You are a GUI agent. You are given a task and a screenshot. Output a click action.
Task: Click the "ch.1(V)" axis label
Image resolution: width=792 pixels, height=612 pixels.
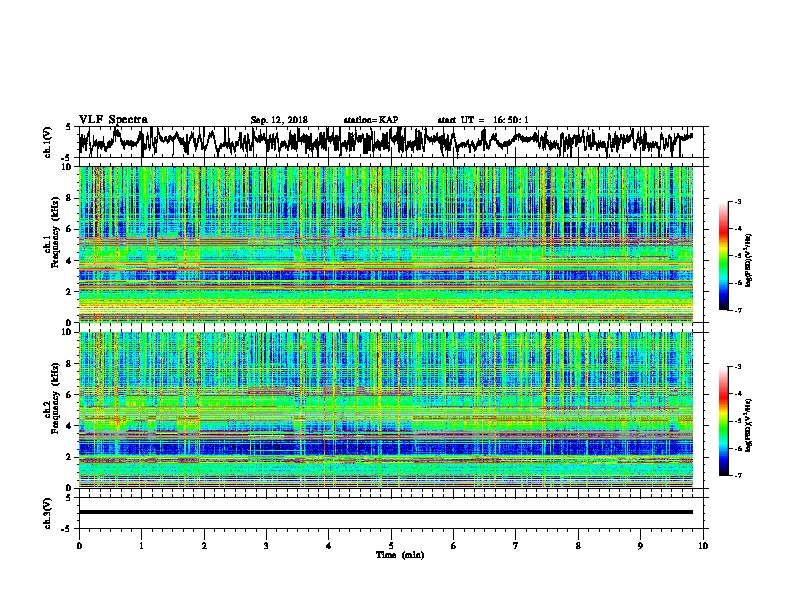click(48, 143)
